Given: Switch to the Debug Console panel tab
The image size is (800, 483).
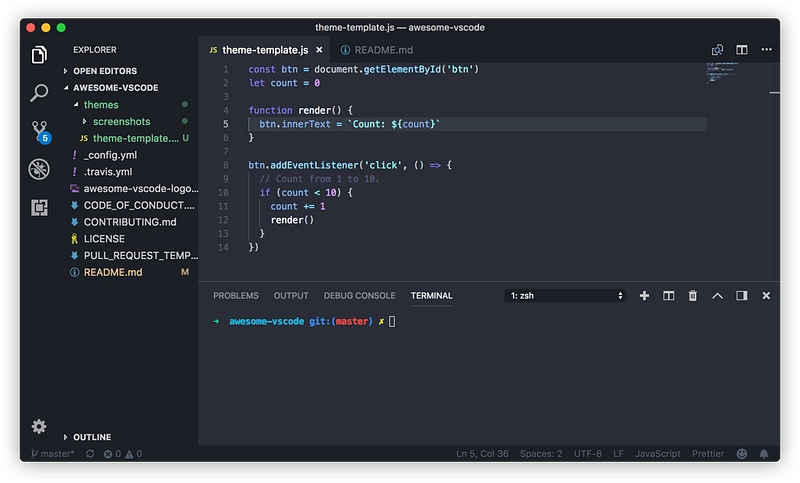Looking at the screenshot, I should tap(359, 296).
